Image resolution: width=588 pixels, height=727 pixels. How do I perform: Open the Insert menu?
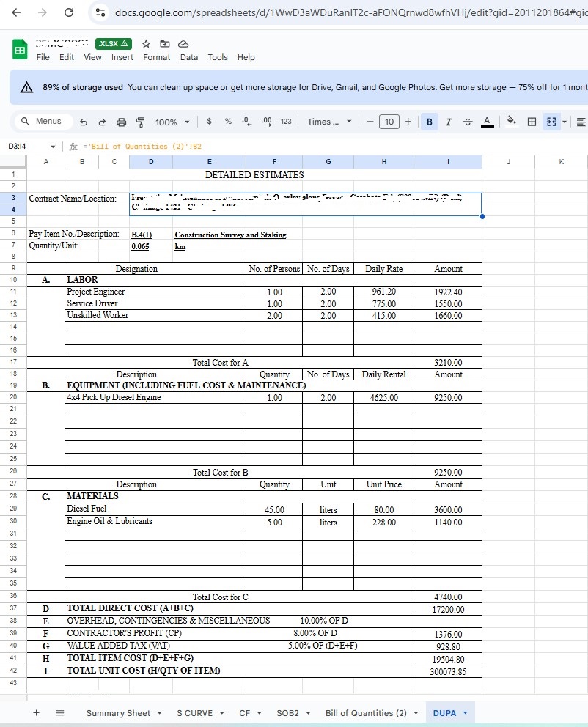click(x=122, y=57)
